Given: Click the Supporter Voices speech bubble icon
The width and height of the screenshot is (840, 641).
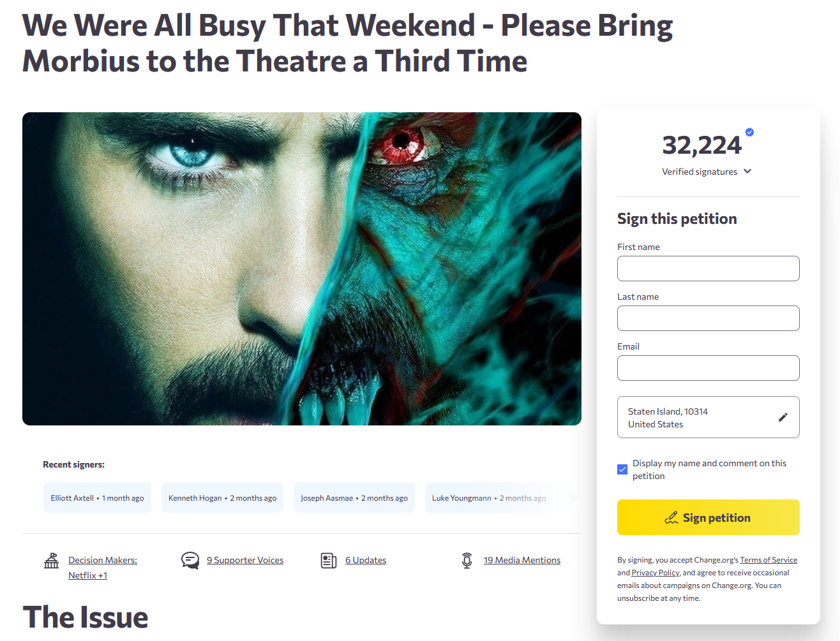Looking at the screenshot, I should (190, 561).
